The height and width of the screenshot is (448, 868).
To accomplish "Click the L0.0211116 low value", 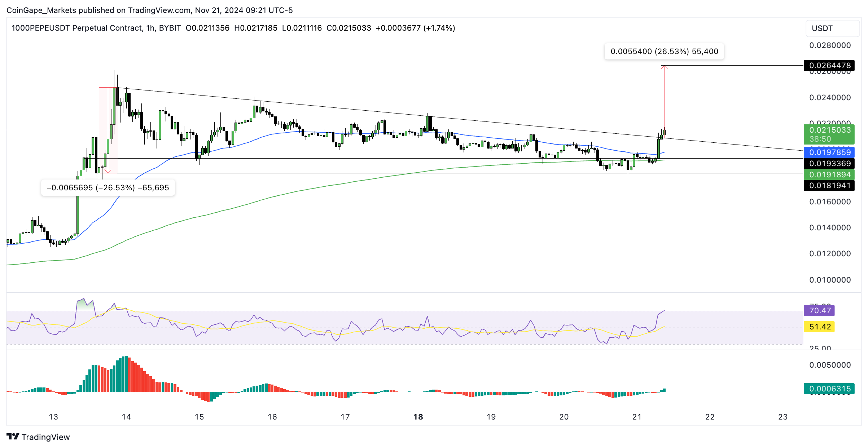I will tap(302, 28).
